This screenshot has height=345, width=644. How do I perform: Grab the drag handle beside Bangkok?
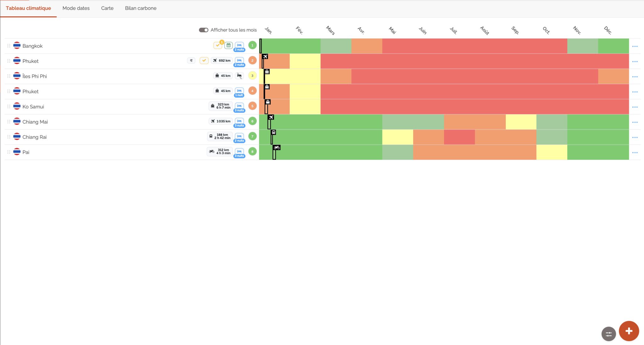[9, 46]
